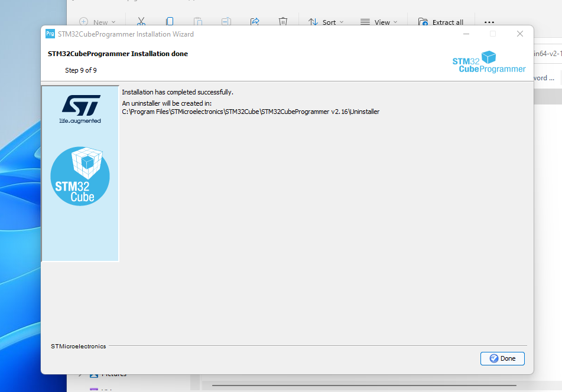This screenshot has width=562, height=392.
Task: Click the STM32CubeProgrammer logo in the wizard header
Action: click(x=489, y=62)
